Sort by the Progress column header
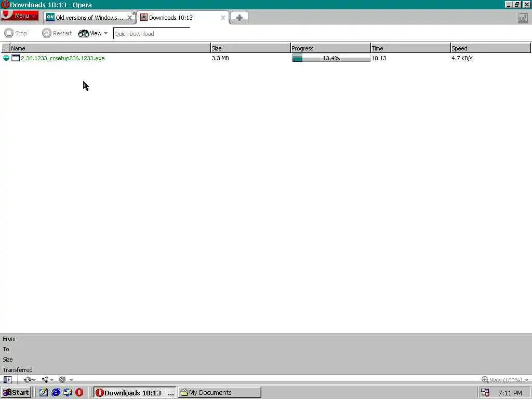The width and height of the screenshot is (532, 399). coord(331,48)
